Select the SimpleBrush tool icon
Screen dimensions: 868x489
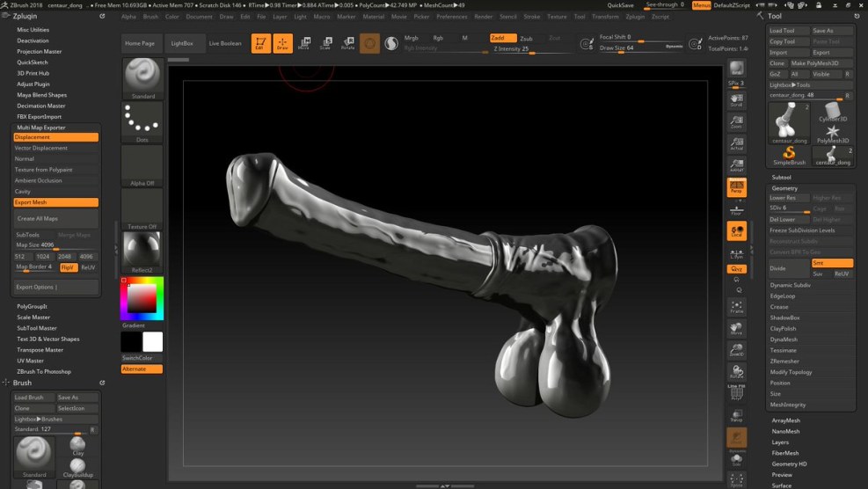(789, 155)
